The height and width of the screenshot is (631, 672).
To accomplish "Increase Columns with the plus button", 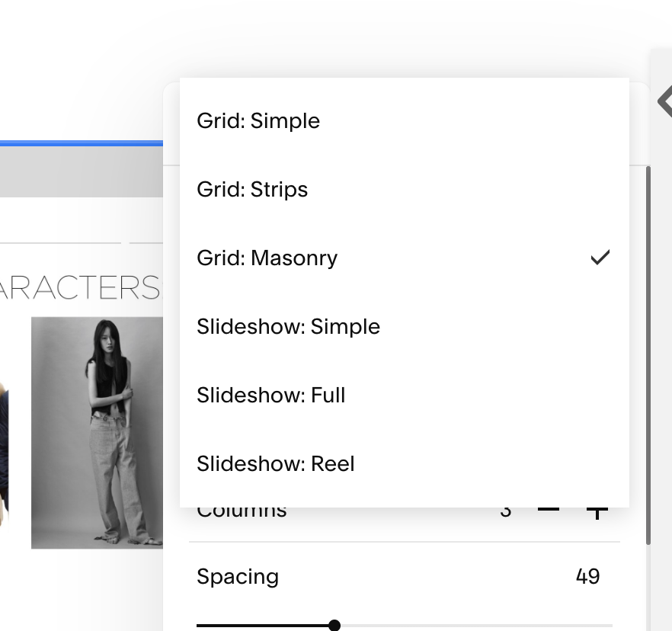I will 597,513.
